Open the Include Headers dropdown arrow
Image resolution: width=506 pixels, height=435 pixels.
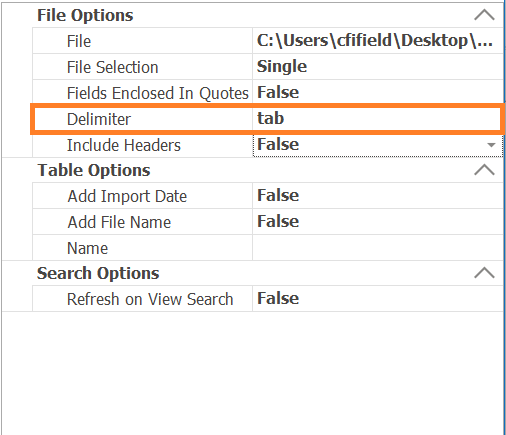[491, 145]
